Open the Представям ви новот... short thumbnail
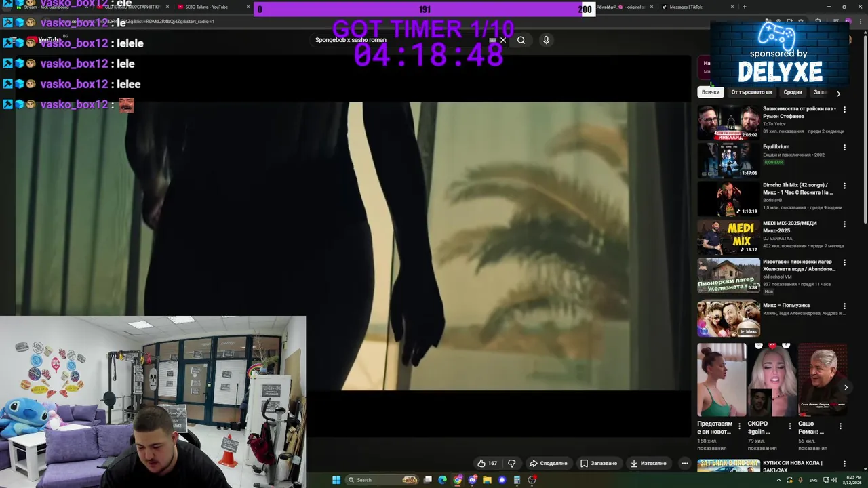 [x=722, y=380]
